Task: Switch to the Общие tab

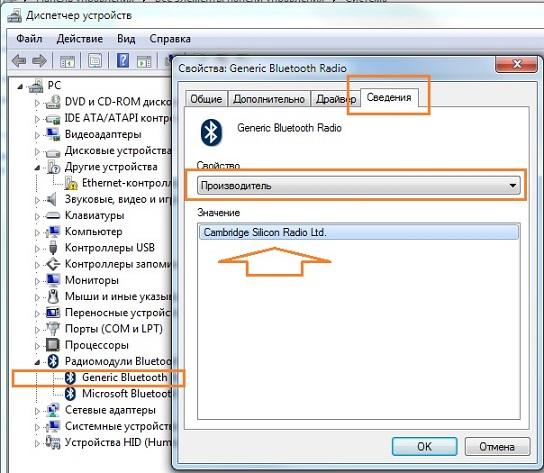Action: 206,99
